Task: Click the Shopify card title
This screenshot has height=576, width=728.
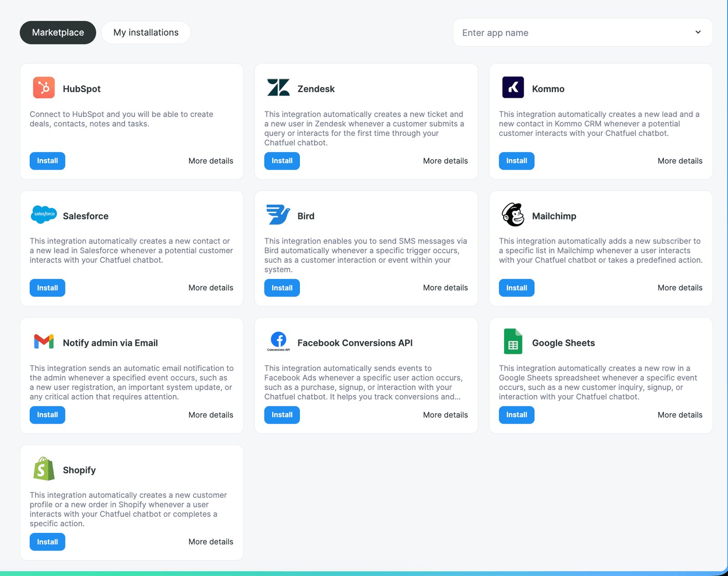Action: click(79, 470)
